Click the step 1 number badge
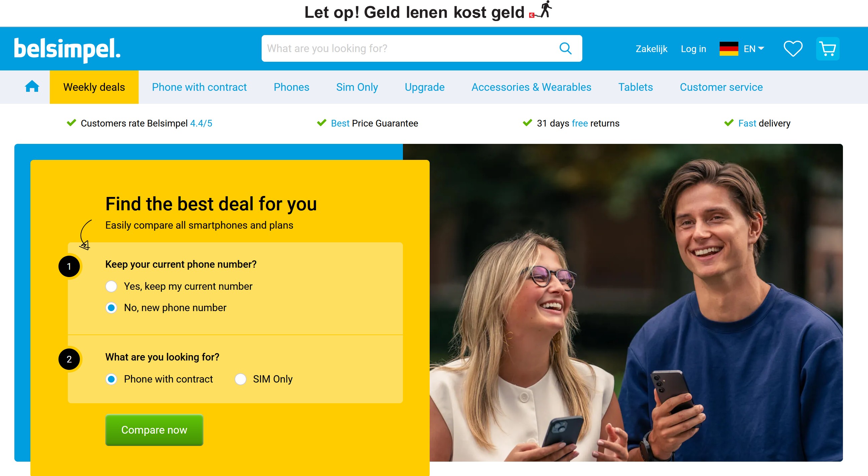Viewport: 868px width, 476px height. tap(69, 266)
